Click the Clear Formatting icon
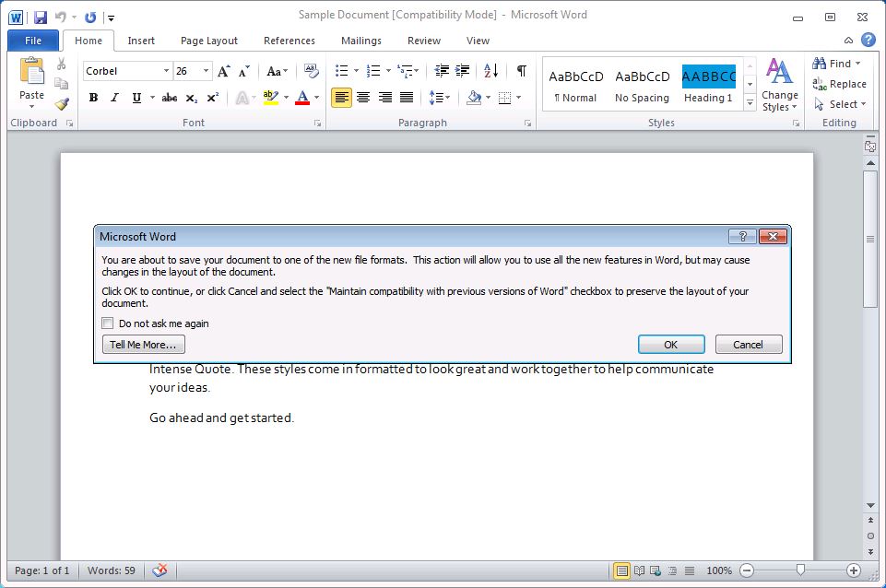The height and width of the screenshot is (588, 886). pyautogui.click(x=311, y=71)
